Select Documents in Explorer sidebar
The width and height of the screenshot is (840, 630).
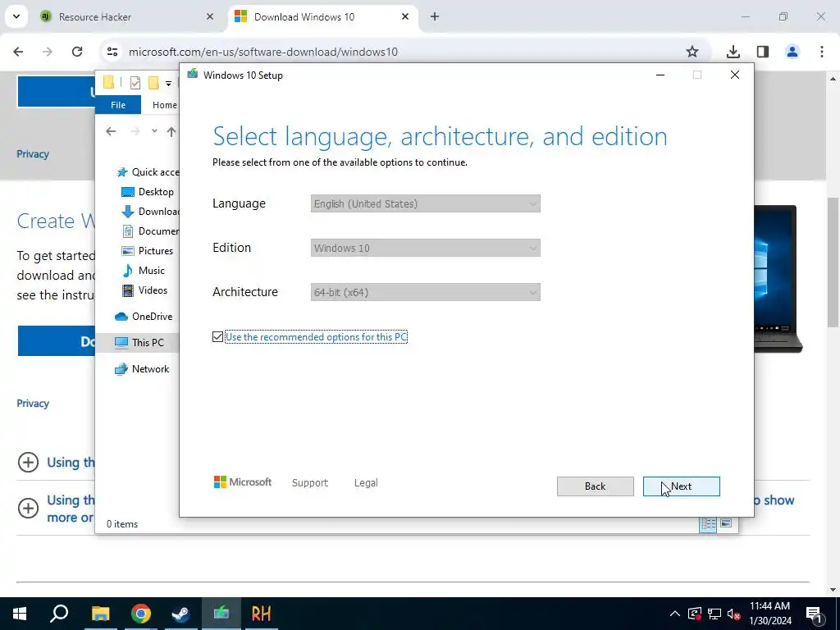pyautogui.click(x=151, y=231)
